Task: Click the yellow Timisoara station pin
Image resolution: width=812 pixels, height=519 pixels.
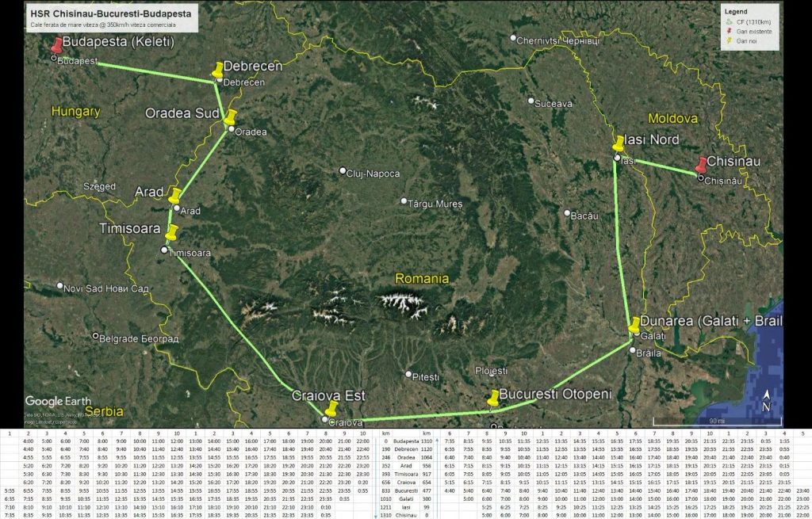Action: pyautogui.click(x=171, y=232)
